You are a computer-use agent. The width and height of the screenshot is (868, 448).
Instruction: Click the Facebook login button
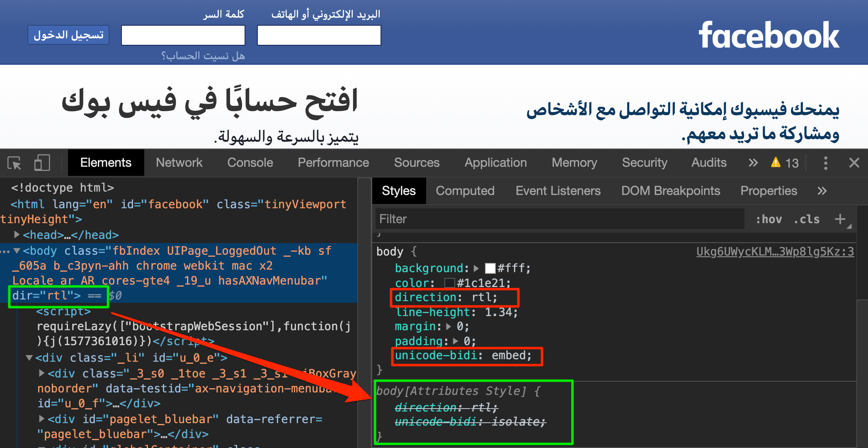coord(68,35)
